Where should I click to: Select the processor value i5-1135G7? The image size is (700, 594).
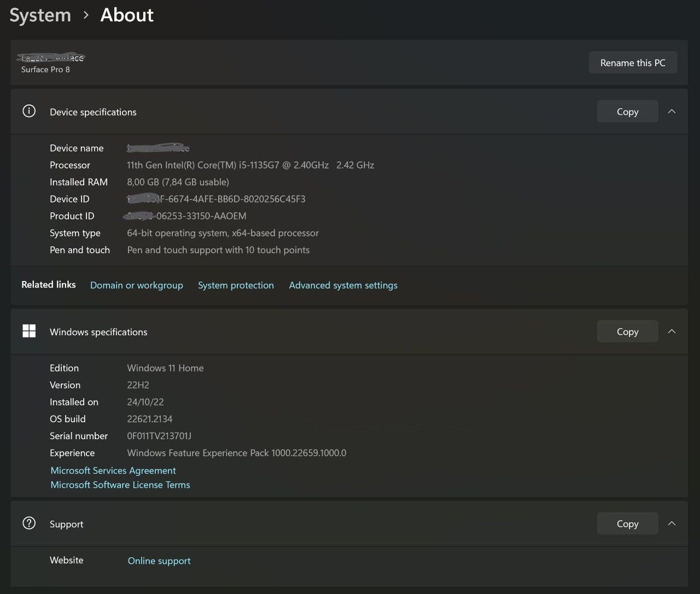pos(250,165)
